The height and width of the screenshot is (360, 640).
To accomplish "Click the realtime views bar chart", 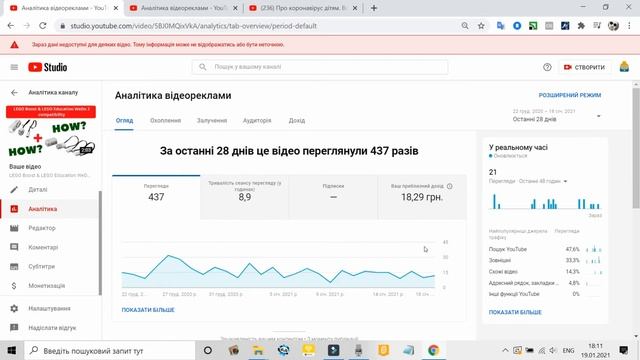I will point(545,201).
